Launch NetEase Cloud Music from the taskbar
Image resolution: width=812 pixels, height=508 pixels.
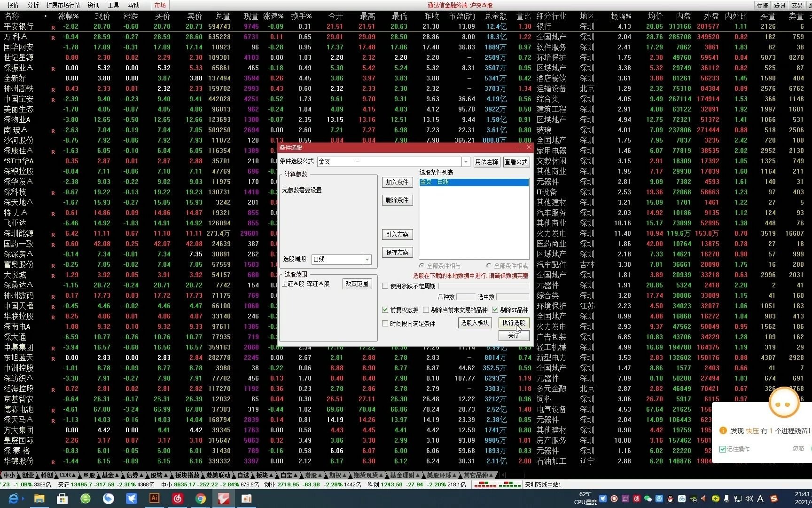click(x=178, y=499)
